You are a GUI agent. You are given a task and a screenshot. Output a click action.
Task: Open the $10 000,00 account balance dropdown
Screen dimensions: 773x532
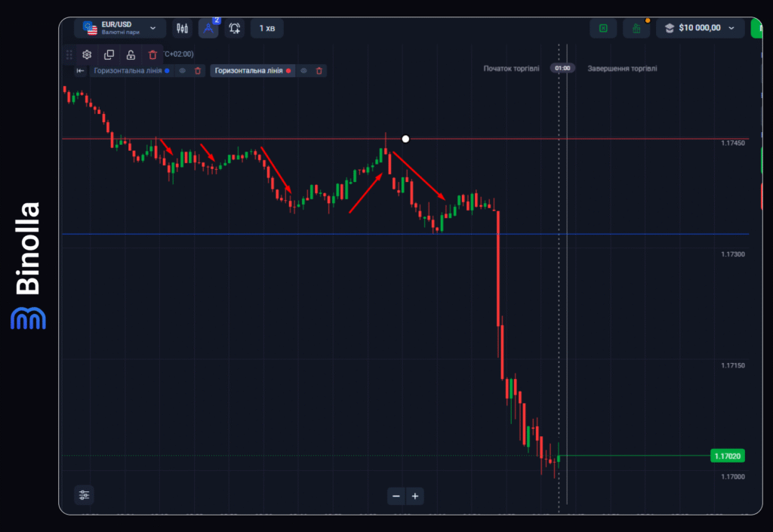coord(699,29)
